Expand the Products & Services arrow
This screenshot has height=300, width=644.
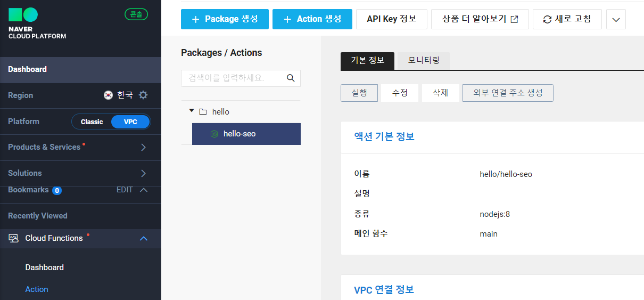click(143, 147)
